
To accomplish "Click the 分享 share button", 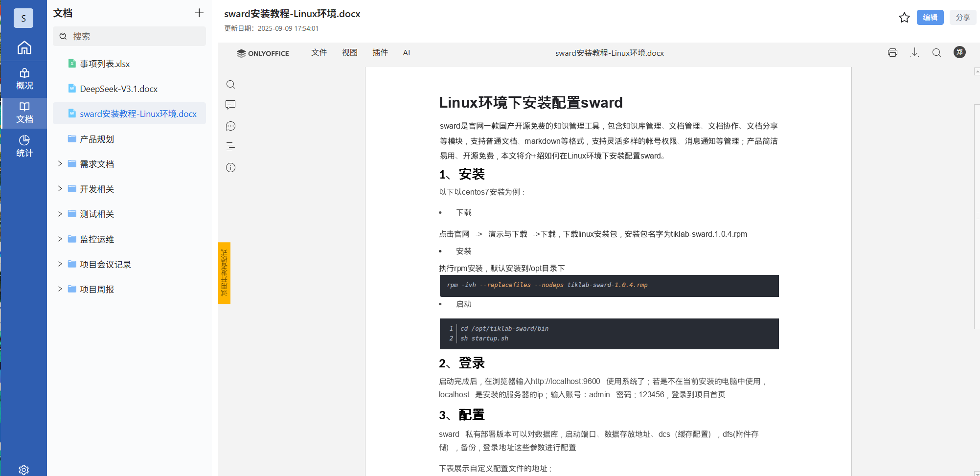I will [x=962, y=17].
